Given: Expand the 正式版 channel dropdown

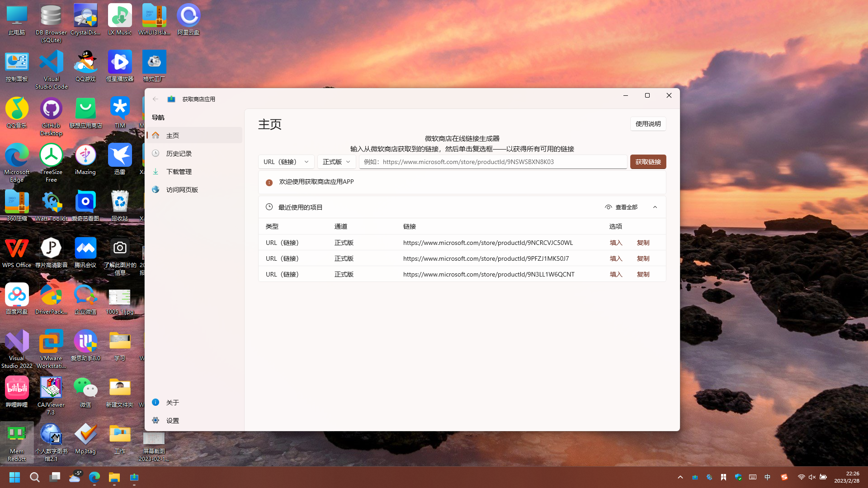Looking at the screenshot, I should tap(336, 162).
